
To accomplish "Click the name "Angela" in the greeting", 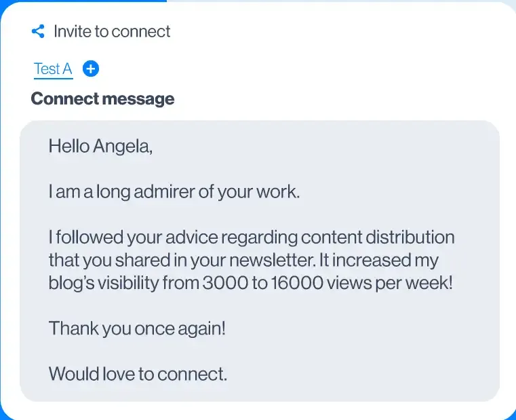I will (x=122, y=146).
